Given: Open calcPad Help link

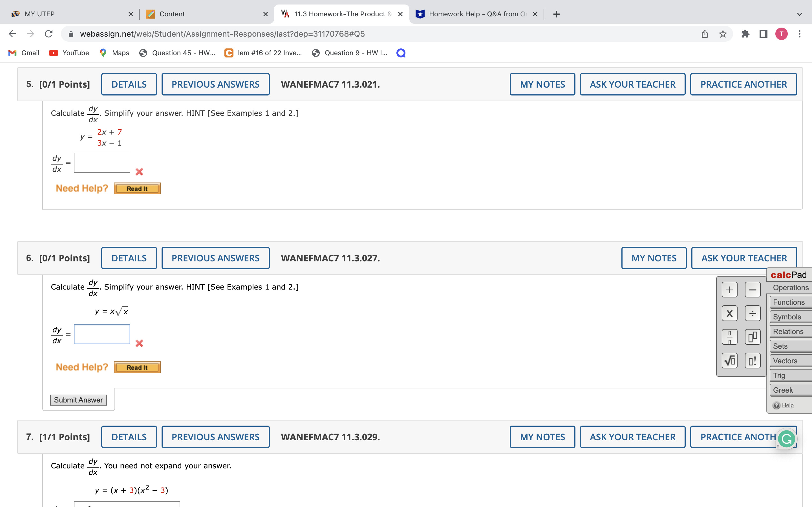Looking at the screenshot, I should coord(787,405).
